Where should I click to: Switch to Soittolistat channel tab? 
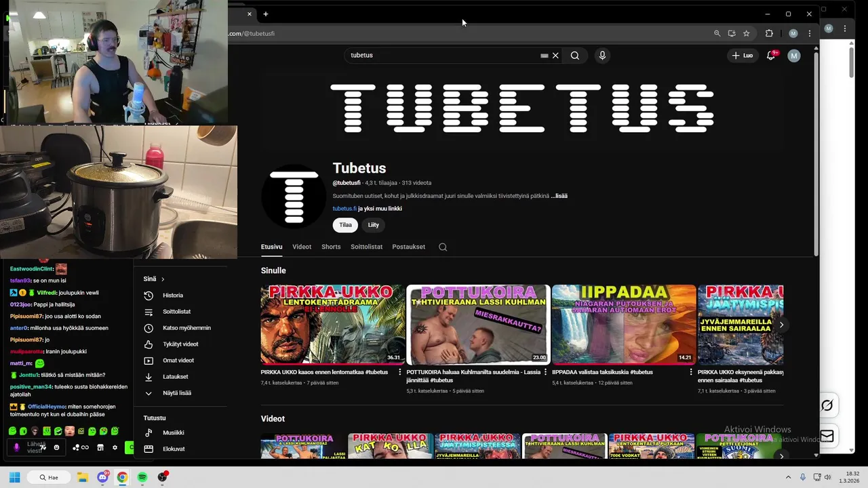(x=366, y=247)
